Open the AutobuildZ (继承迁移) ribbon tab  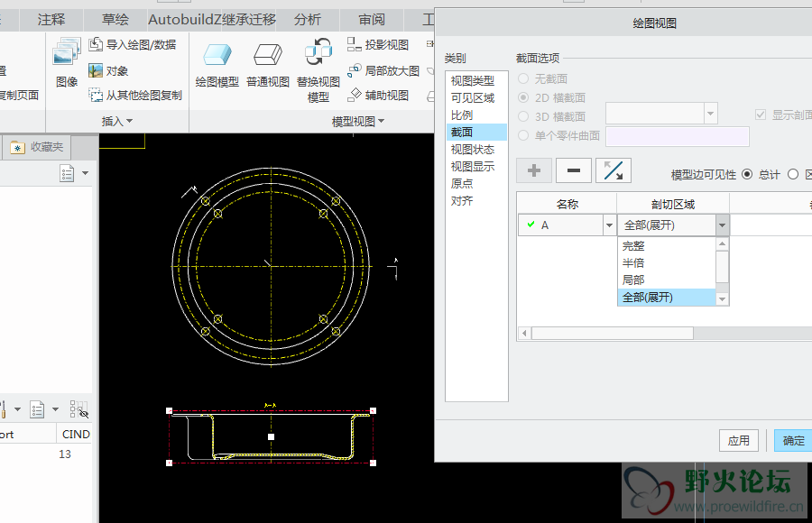212,20
